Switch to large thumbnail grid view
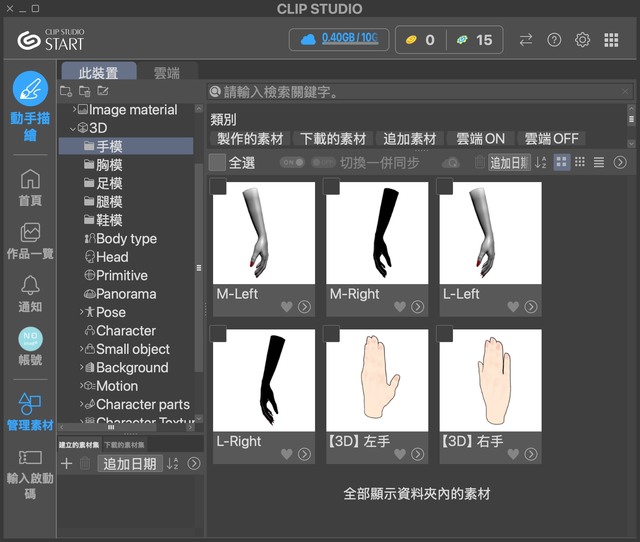Screen dimensions: 640x542 [x=562, y=162]
